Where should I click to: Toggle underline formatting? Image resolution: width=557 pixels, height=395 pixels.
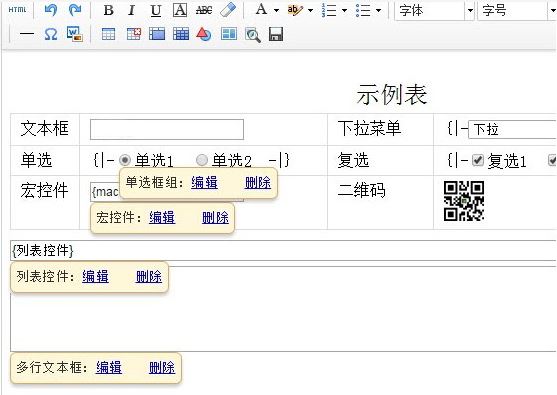click(156, 10)
